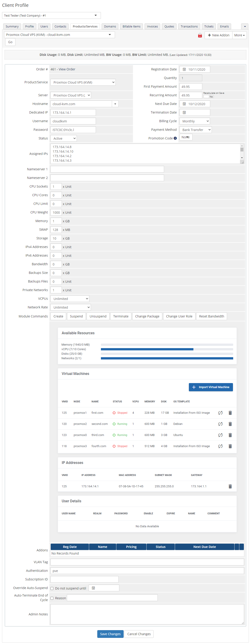Click the New Addon button
The image size is (250, 644).
(x=218, y=35)
